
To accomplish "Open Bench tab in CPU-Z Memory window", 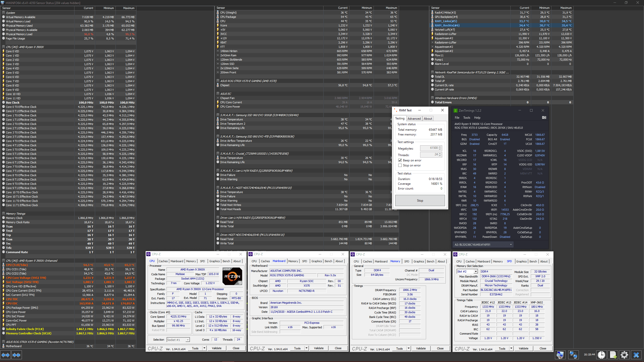I will click(430, 261).
